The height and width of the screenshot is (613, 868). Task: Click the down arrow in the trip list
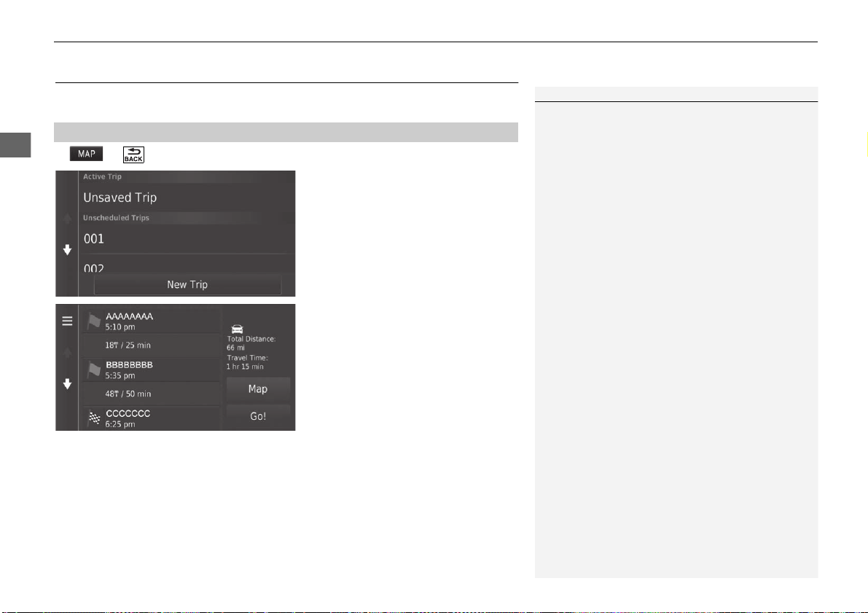[x=68, y=250]
